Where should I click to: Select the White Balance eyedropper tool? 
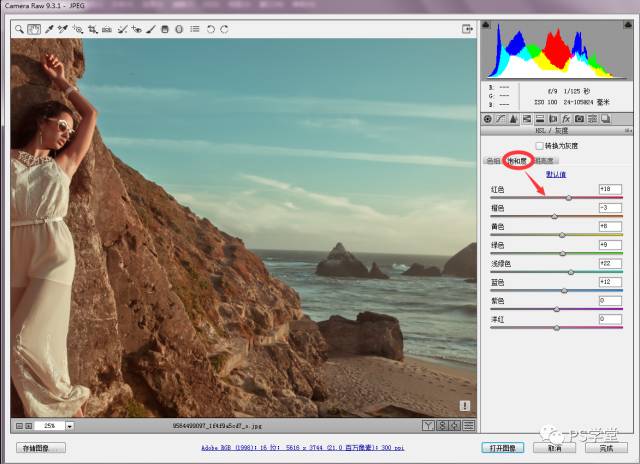48,30
